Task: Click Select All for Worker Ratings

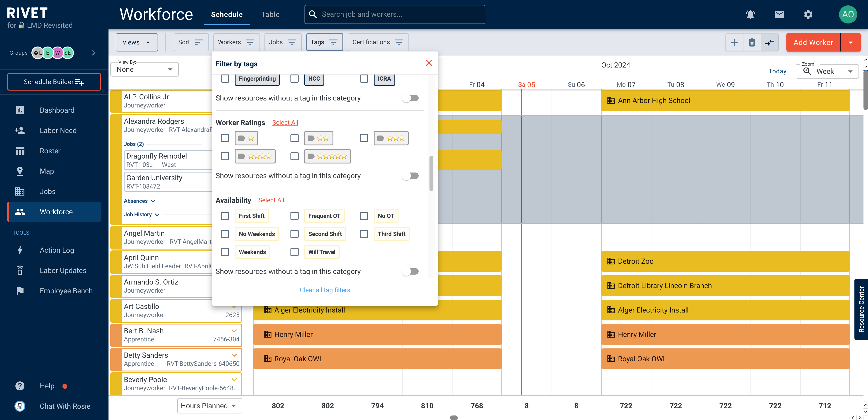Action: click(x=285, y=122)
